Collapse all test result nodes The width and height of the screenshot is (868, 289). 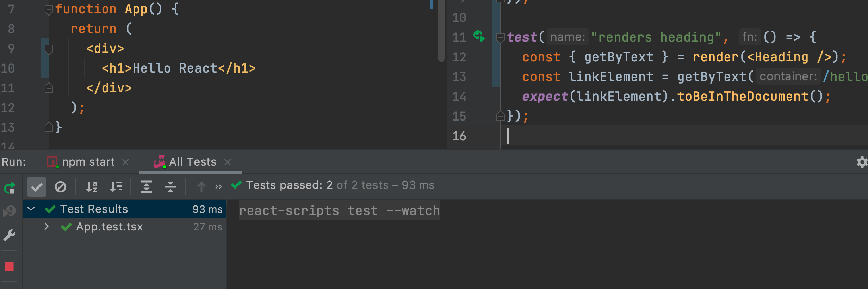pyautogui.click(x=170, y=187)
